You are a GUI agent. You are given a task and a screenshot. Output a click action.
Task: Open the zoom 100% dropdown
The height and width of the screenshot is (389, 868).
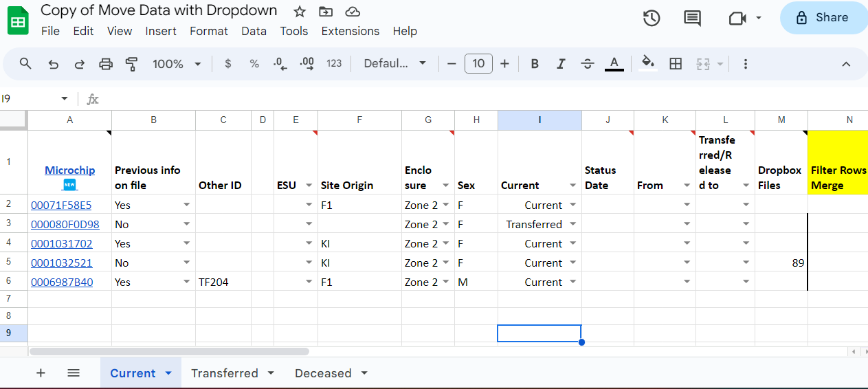177,64
